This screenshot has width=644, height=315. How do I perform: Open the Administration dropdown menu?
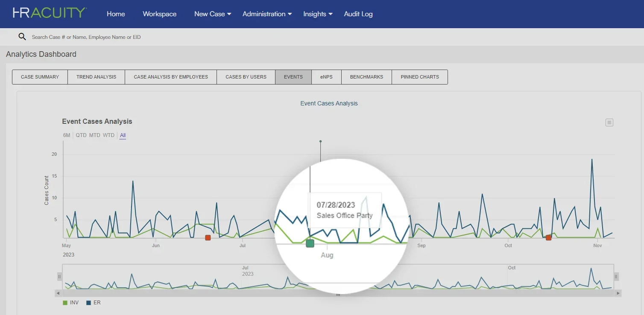pyautogui.click(x=267, y=14)
